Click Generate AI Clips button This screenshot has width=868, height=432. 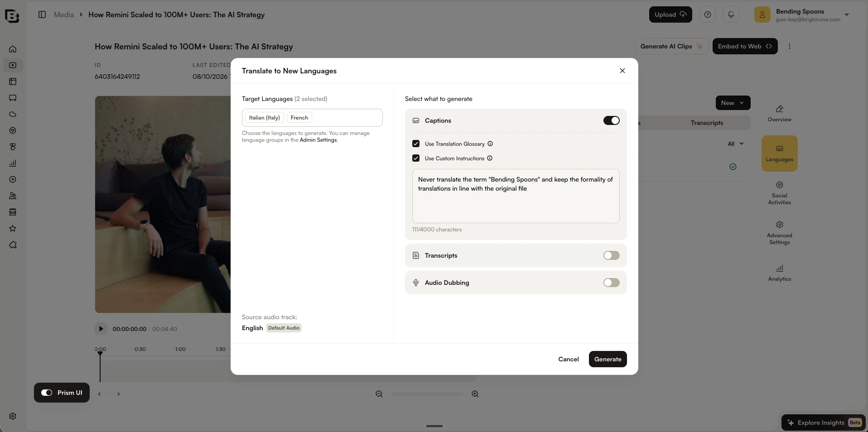[671, 46]
